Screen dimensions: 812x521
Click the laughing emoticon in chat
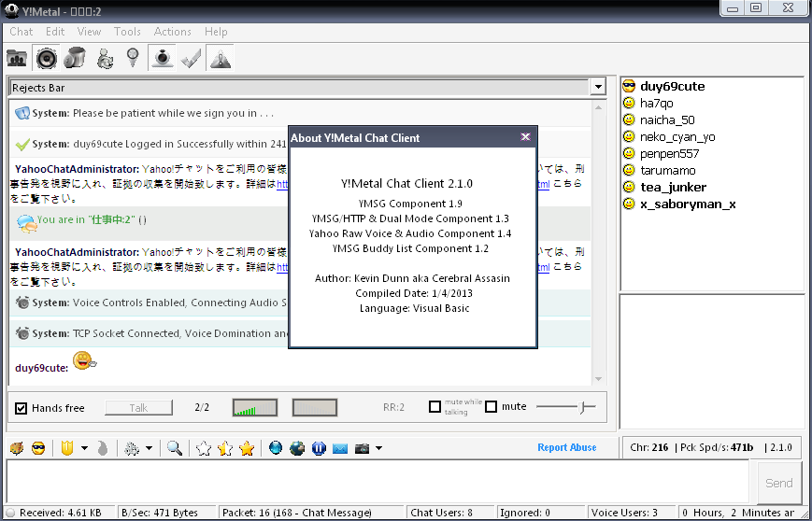[84, 360]
